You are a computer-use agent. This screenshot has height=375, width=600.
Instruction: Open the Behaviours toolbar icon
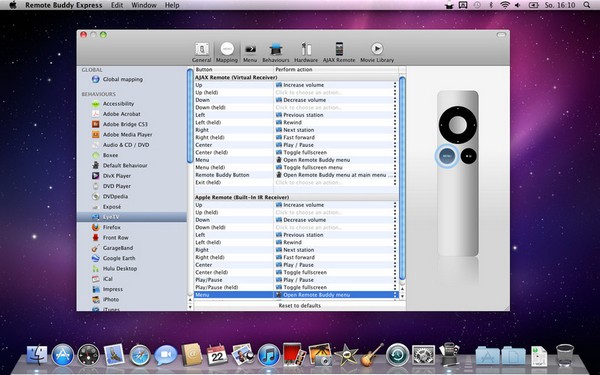276,52
